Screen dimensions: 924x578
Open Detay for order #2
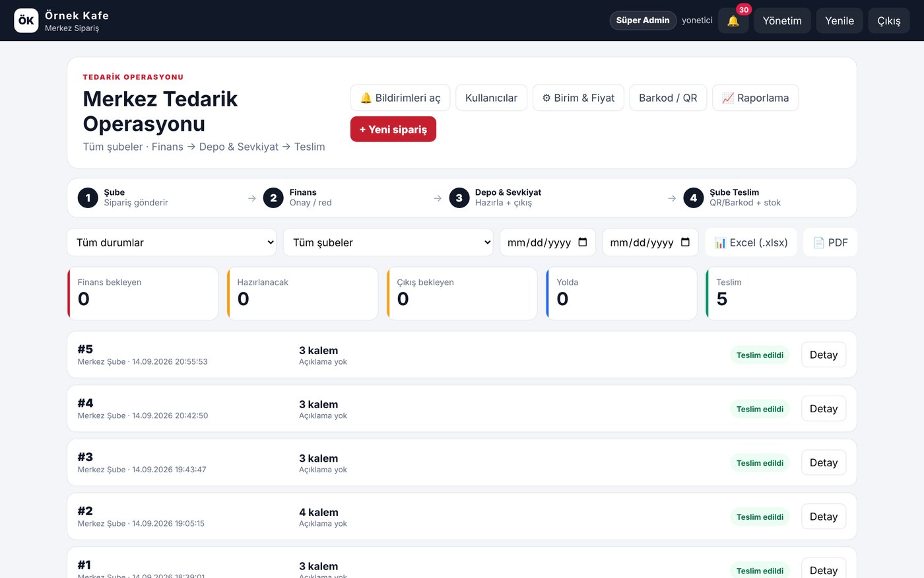tap(824, 517)
